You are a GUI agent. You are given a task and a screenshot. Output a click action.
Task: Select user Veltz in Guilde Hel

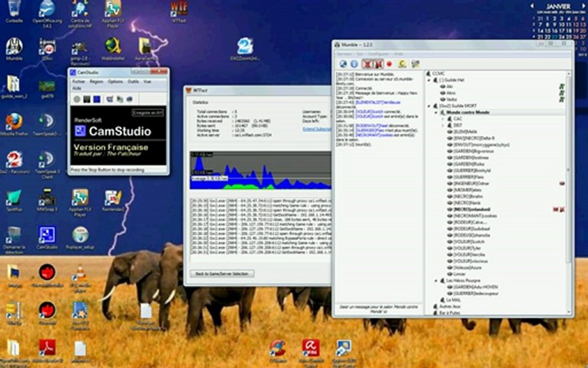tap(452, 99)
